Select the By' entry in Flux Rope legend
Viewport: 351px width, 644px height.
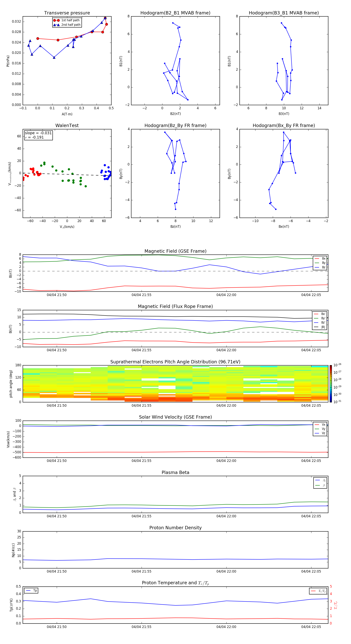(x=320, y=318)
